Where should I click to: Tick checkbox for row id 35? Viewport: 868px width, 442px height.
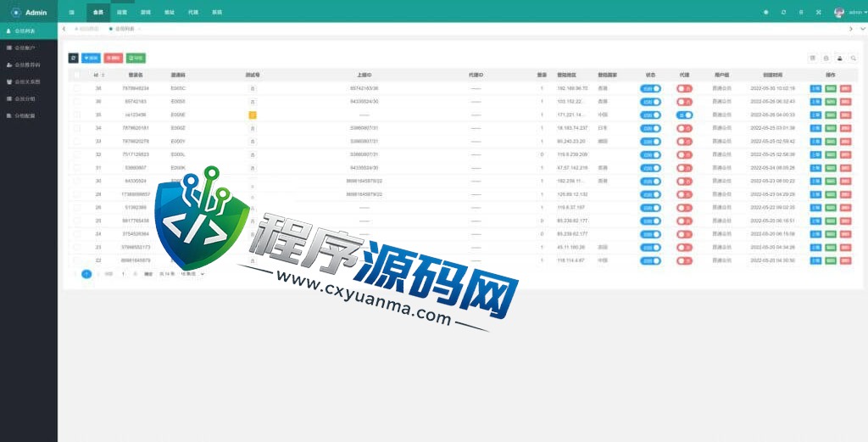click(x=77, y=115)
